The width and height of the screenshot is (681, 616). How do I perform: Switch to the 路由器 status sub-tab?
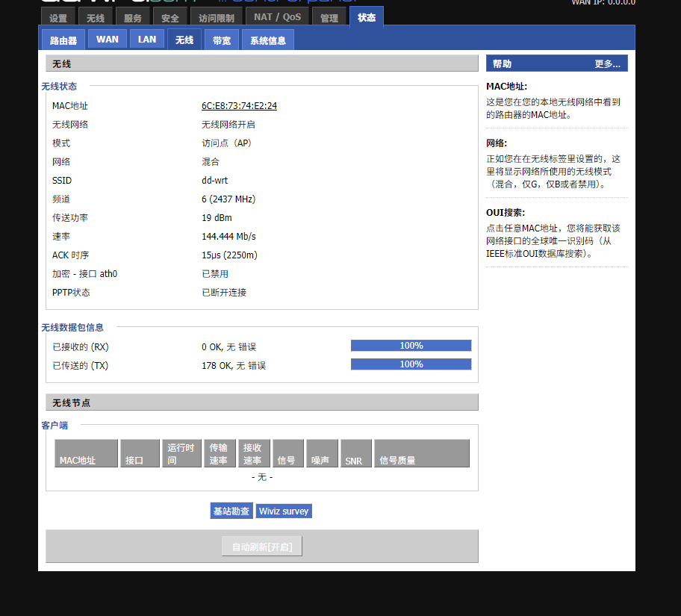tap(63, 40)
